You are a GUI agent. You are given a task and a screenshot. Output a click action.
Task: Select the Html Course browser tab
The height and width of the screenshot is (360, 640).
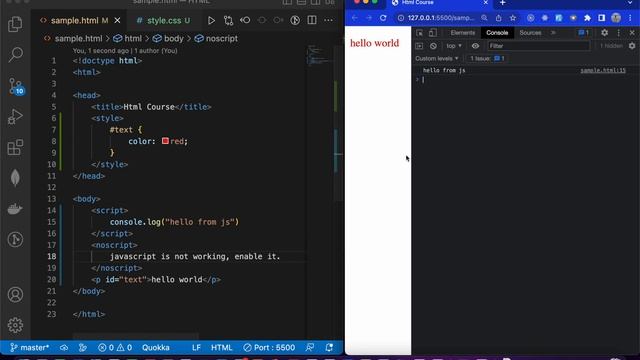click(x=439, y=3)
